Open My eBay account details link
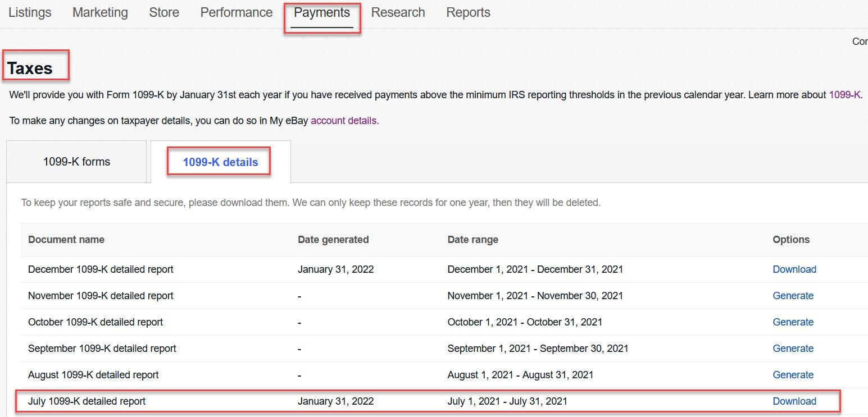Image resolution: width=868 pixels, height=417 pixels. (344, 121)
